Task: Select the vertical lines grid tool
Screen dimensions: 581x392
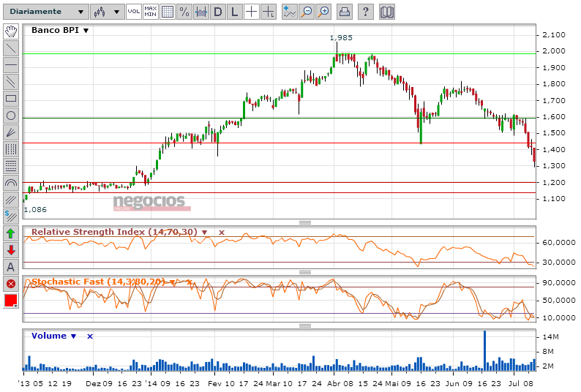Action: [11, 149]
